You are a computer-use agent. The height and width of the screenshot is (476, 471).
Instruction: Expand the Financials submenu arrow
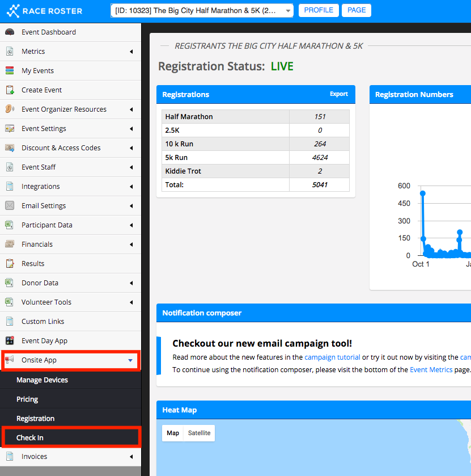coord(131,245)
